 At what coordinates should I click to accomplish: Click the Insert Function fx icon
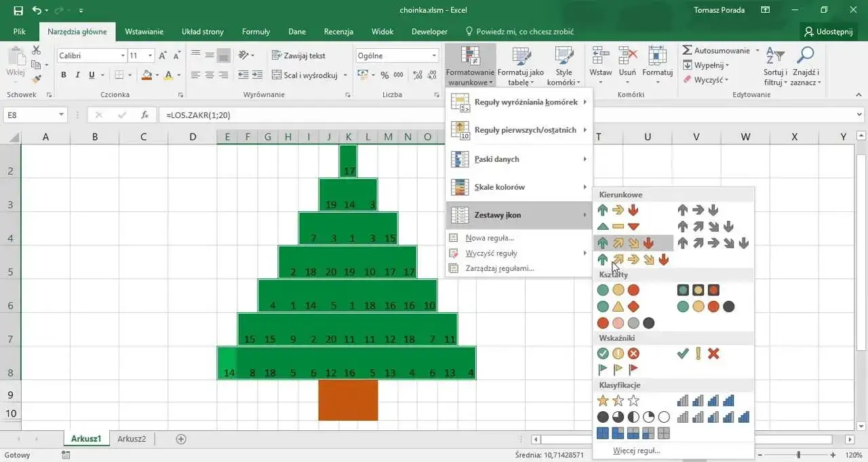pyautogui.click(x=144, y=115)
